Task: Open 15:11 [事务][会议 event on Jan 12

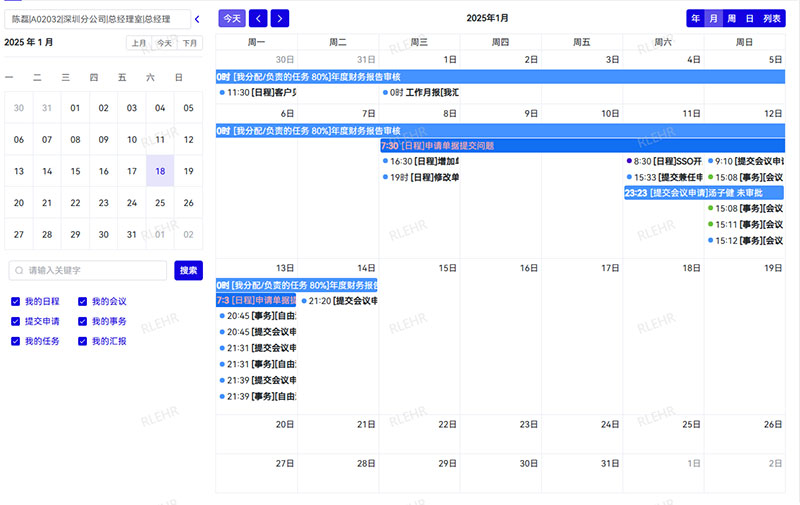Action: (745, 224)
